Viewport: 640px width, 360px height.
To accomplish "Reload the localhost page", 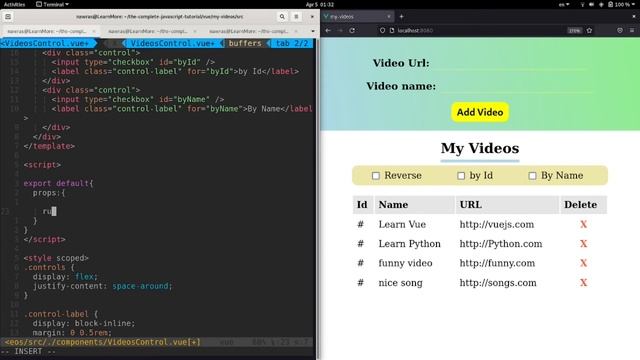I will click(352, 31).
